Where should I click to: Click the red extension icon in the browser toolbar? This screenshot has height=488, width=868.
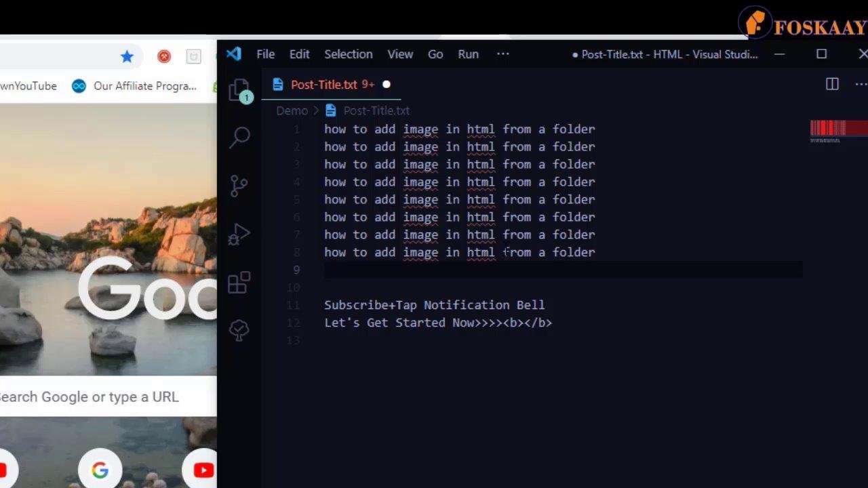coord(163,56)
